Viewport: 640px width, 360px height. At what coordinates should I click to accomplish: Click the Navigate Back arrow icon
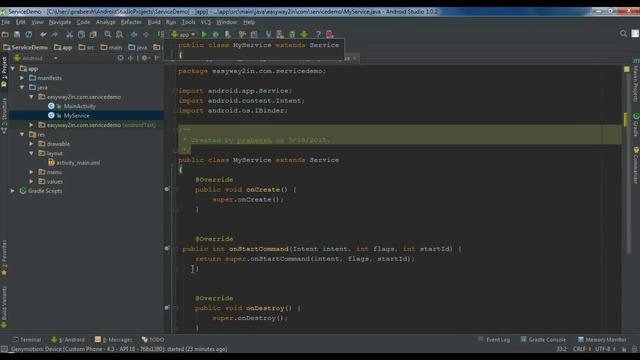point(134,34)
